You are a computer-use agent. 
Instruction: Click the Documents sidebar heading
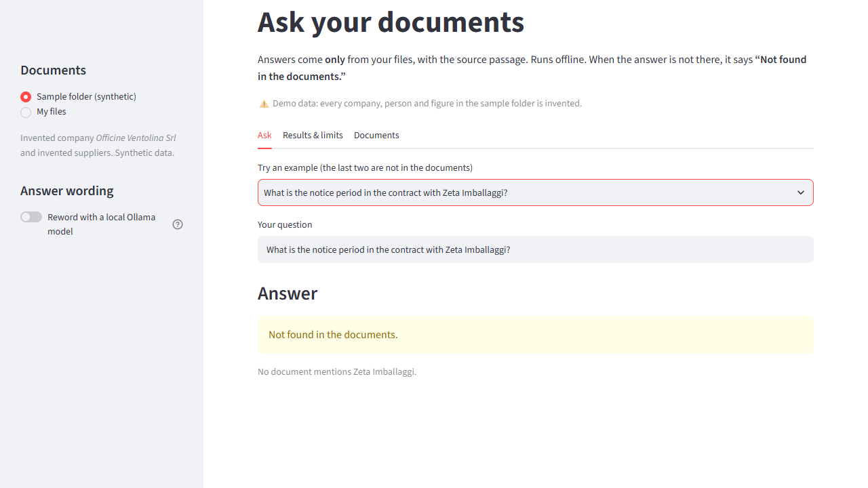tap(53, 70)
